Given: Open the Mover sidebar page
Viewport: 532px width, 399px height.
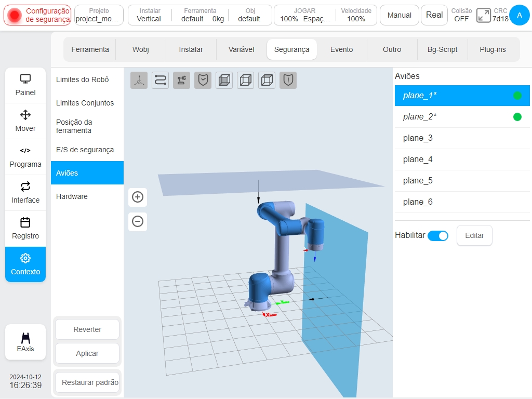Looking at the screenshot, I should coord(25,121).
